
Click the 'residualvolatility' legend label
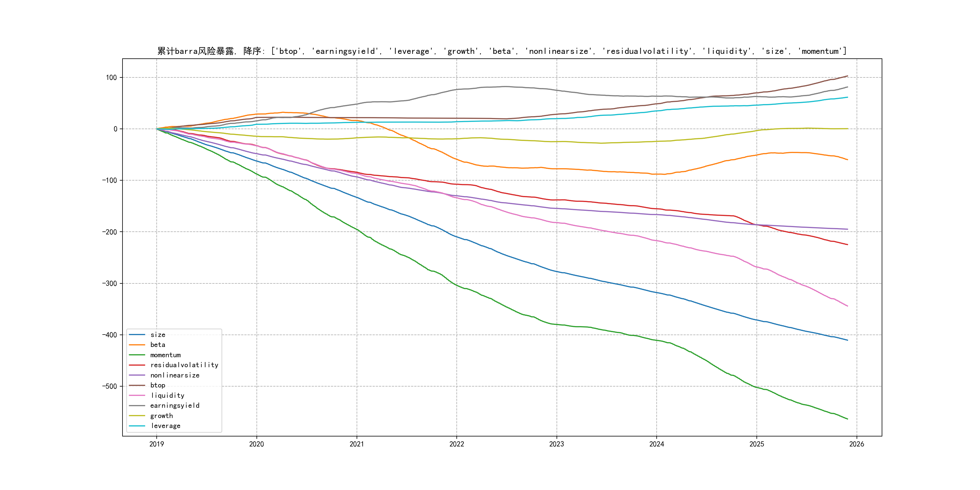[x=184, y=365]
